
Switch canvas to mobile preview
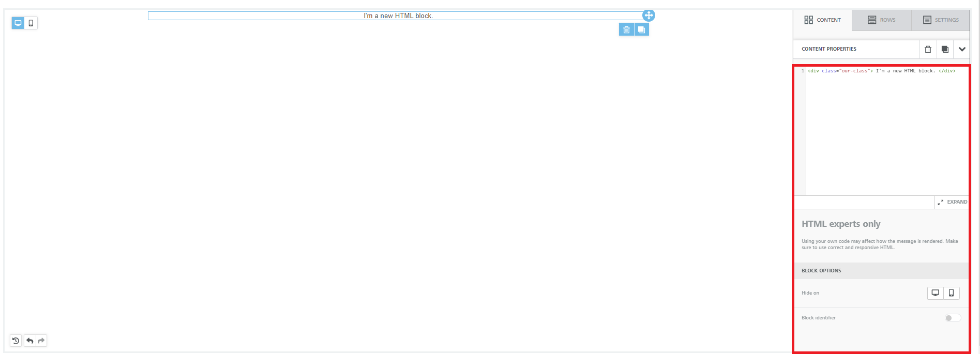pos(31,23)
